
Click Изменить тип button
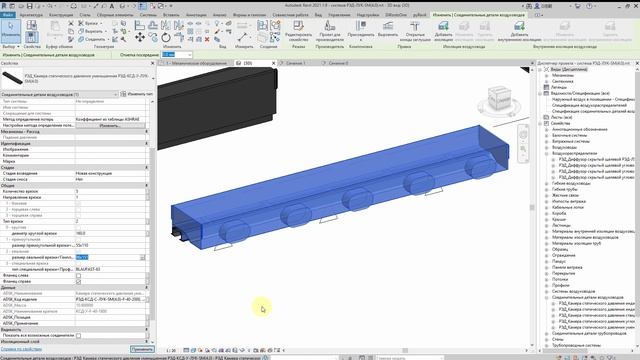[x=137, y=94]
